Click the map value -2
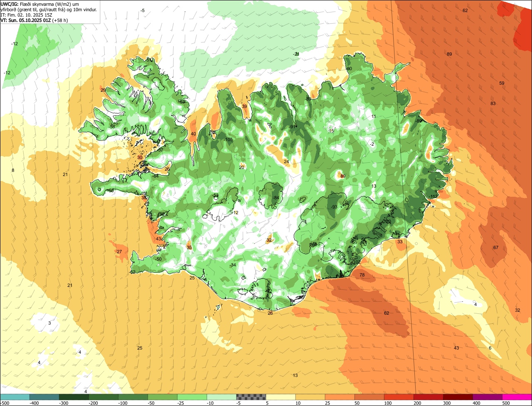This screenshot has height=406, width=532. point(372,144)
